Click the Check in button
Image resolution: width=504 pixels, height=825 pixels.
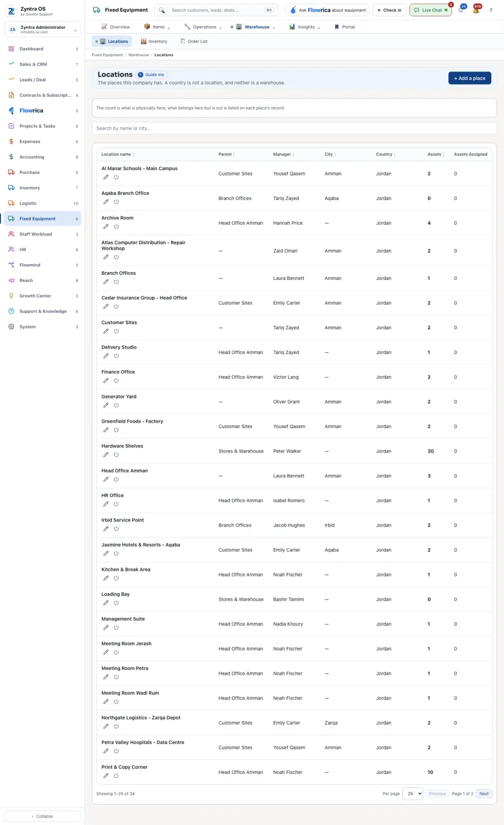pos(390,10)
